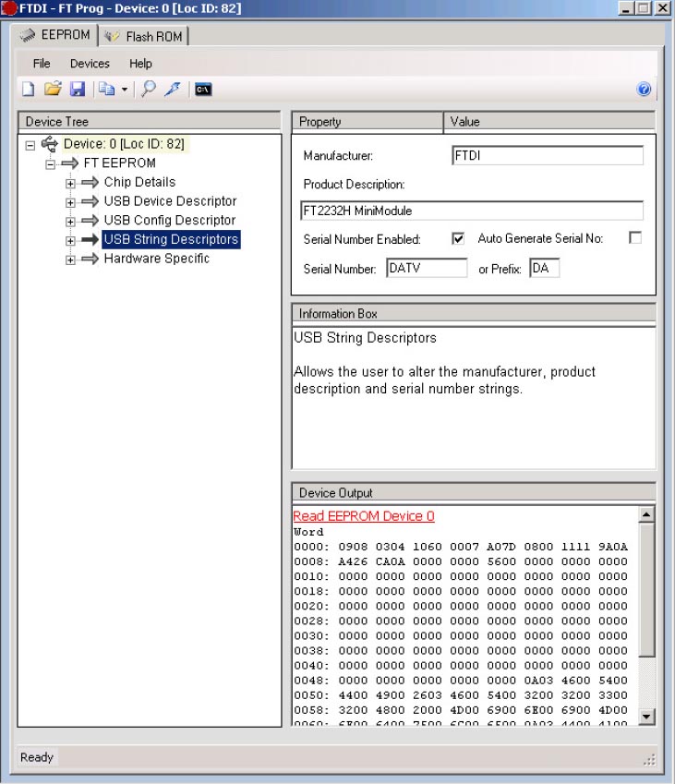Screen dimensions: 675x784
Task: Click the arrow icon beside USB String Descriptors
Action: pyautogui.click(x=90, y=239)
